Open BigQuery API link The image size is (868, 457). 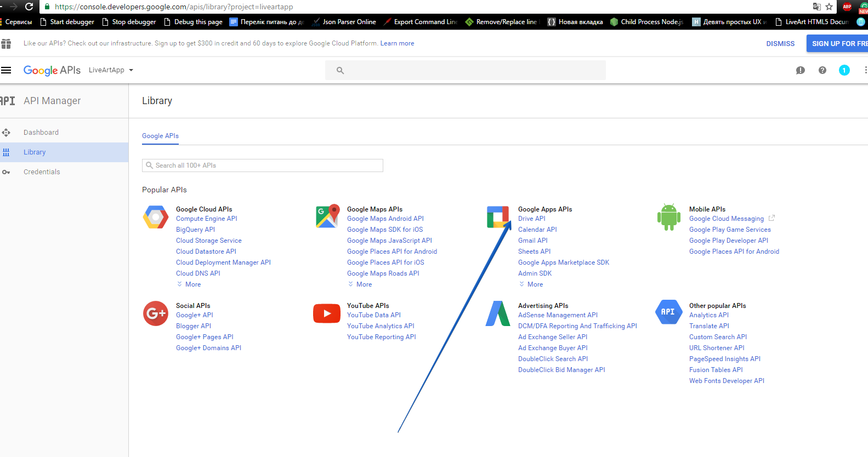195,230
